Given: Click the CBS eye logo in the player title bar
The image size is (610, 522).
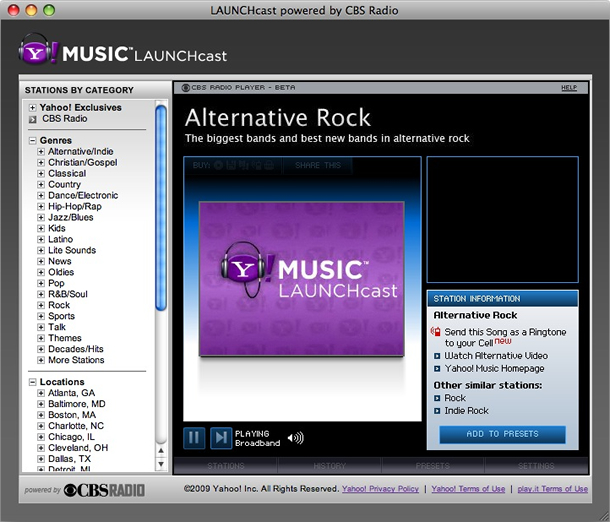Looking at the screenshot, I should tap(186, 88).
